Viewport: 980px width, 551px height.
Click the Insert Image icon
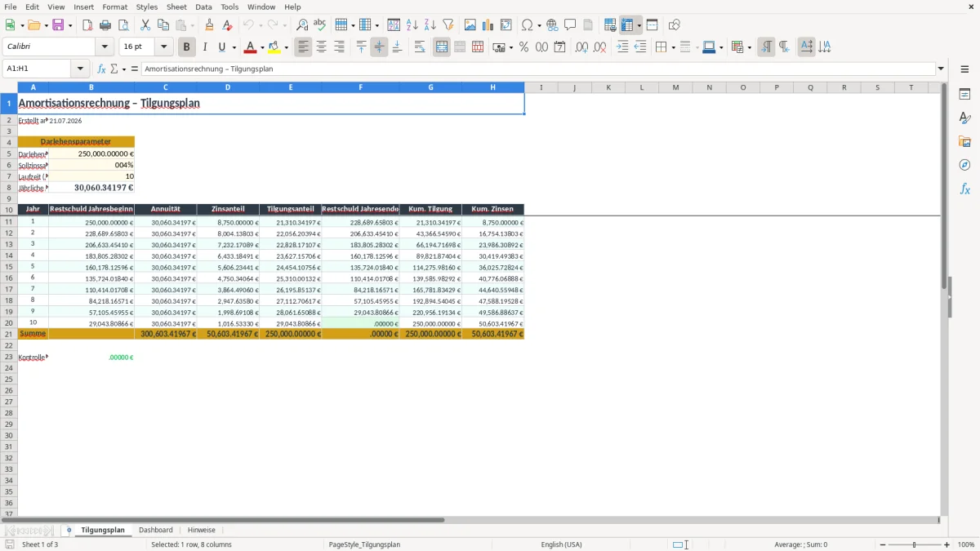[x=470, y=24]
